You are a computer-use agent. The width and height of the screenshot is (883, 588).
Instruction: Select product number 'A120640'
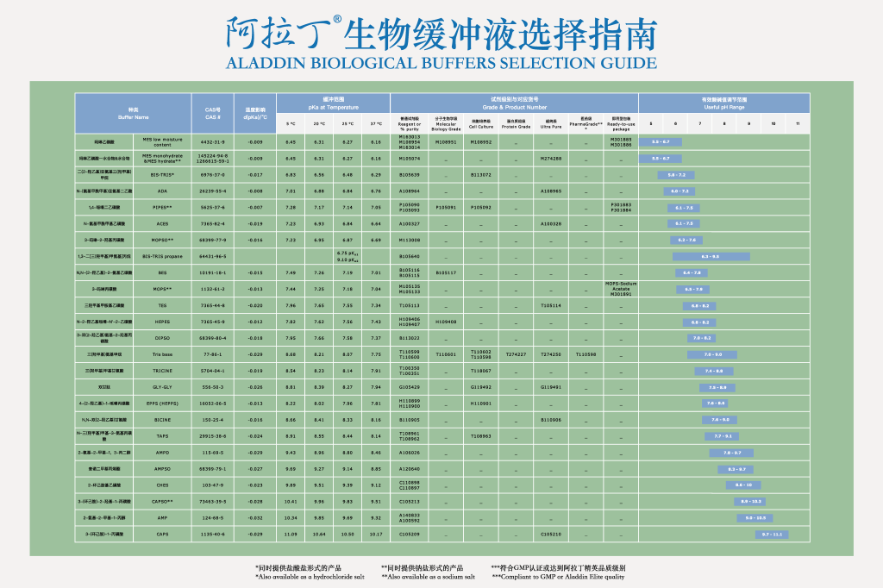(x=410, y=469)
